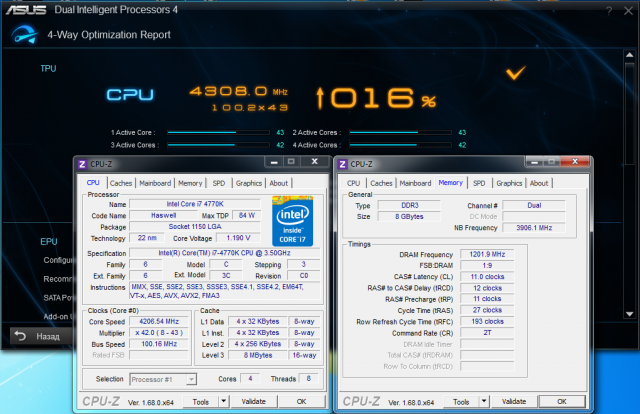Image resolution: width=640 pixels, height=414 pixels.
Task: Open Mainboard tab in left CPU-Z
Action: (x=155, y=183)
